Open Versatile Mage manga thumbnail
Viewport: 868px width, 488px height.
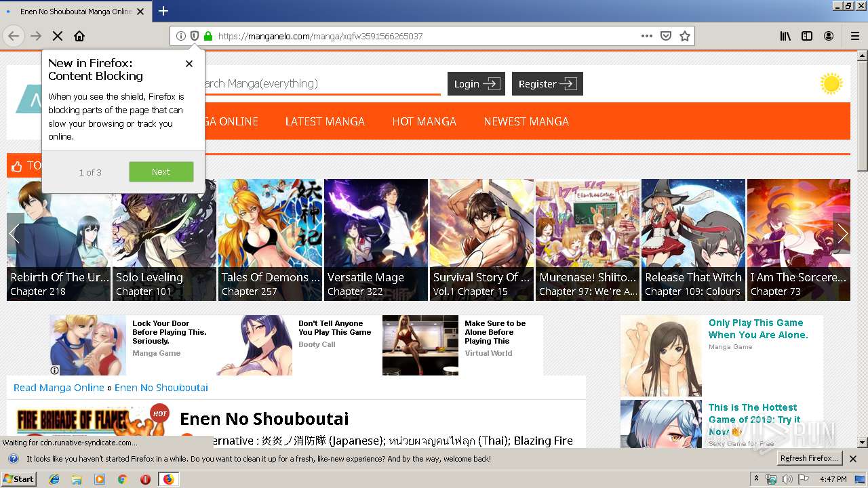coord(376,240)
